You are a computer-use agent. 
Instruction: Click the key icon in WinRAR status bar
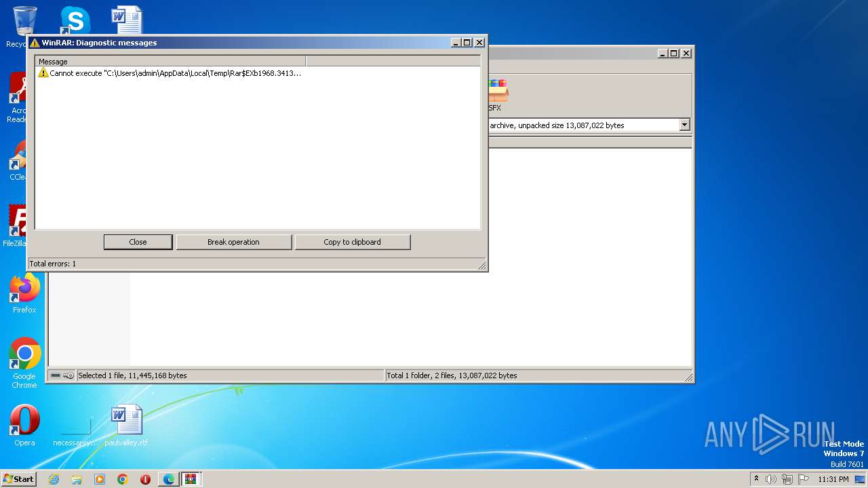point(68,375)
